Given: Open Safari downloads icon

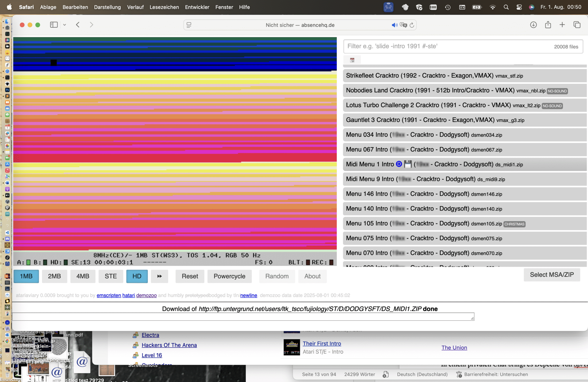Looking at the screenshot, I should pyautogui.click(x=533, y=25).
